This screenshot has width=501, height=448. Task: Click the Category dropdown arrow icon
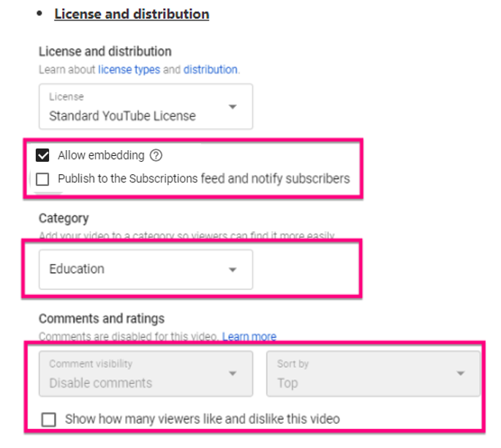[x=233, y=269]
